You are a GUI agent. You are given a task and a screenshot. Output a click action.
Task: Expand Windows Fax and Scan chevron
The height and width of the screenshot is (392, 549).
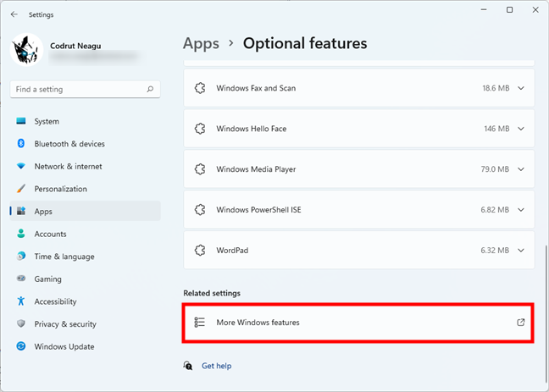point(521,88)
